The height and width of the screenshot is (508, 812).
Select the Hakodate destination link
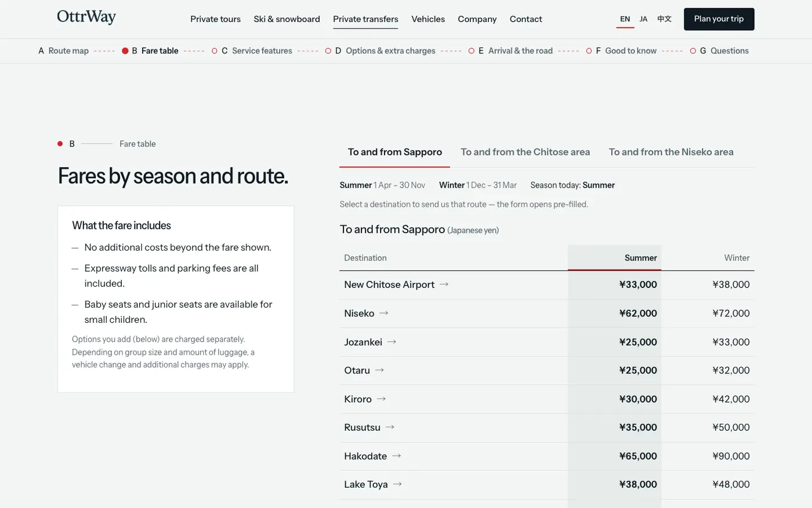click(372, 456)
